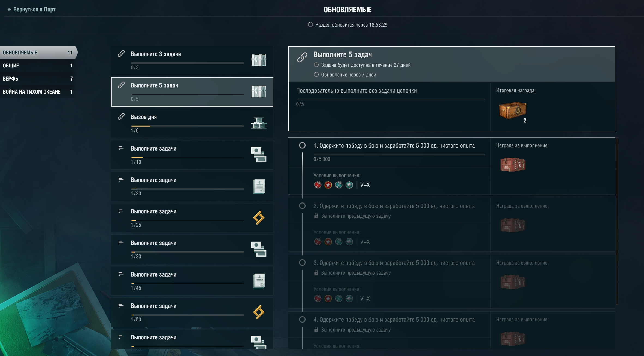The height and width of the screenshot is (356, 644).
Task: Click the 4. Одержите победу task title
Action: click(x=394, y=320)
